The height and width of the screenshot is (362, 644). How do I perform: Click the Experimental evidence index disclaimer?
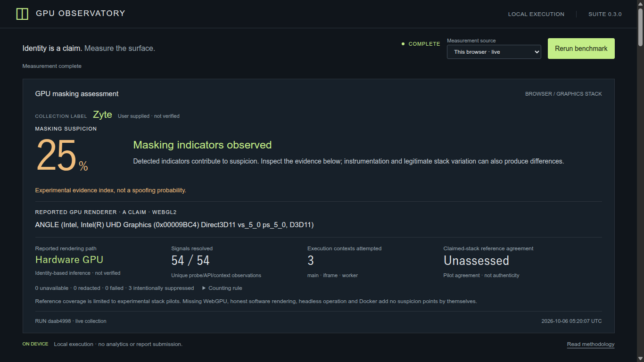111,190
